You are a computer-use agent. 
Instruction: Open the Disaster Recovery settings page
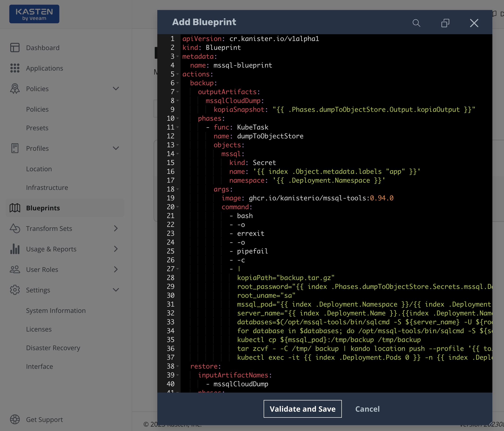[x=53, y=348]
